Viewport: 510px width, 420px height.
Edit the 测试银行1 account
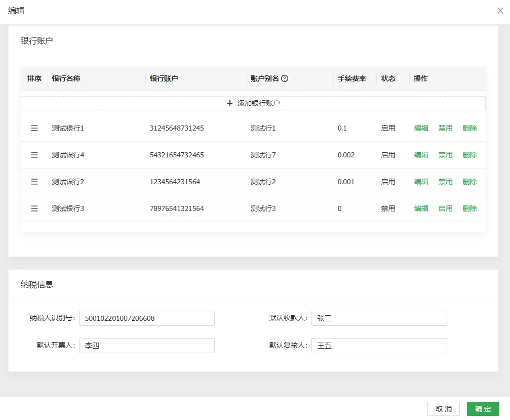coord(421,128)
